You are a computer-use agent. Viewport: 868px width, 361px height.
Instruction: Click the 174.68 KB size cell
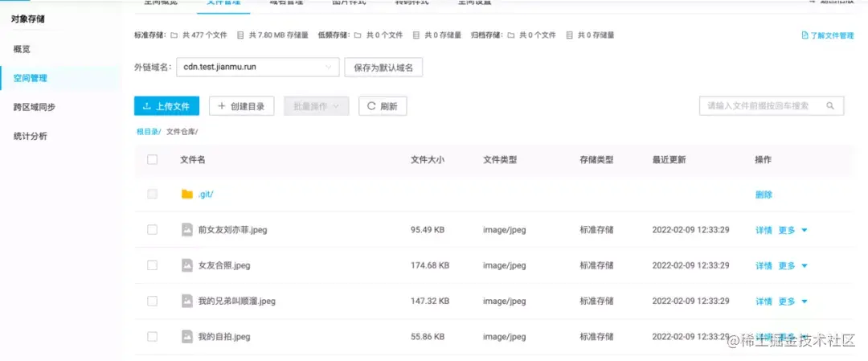pos(430,265)
